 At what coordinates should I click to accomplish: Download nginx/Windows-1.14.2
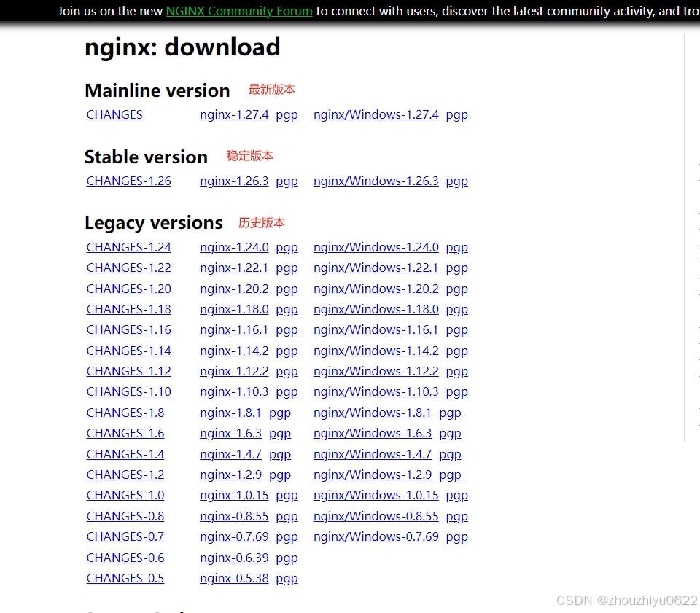pos(376,351)
